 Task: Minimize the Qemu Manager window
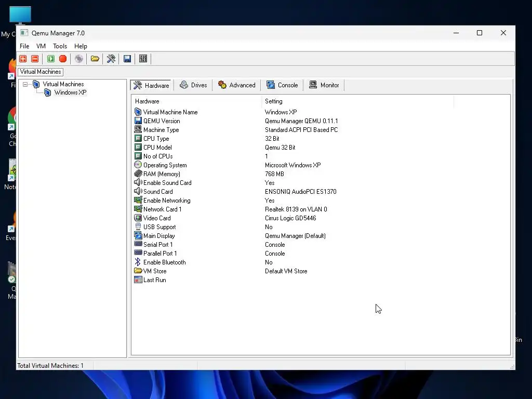click(456, 33)
